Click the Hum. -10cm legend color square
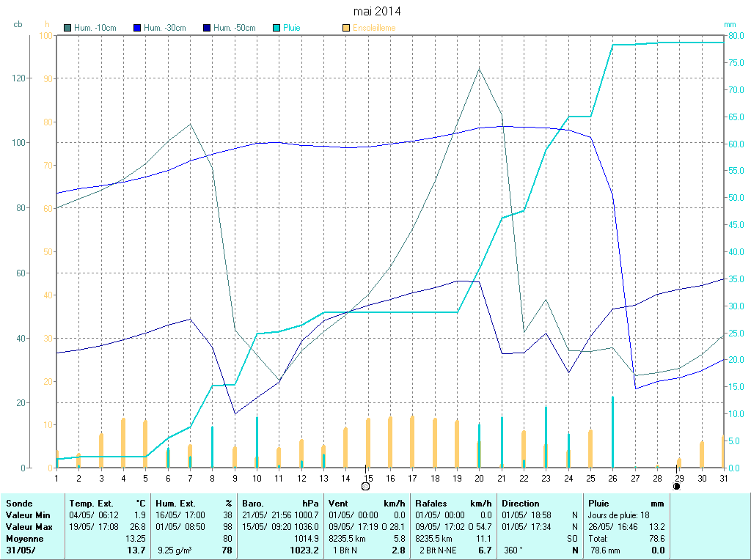Screen dimensions: 751x560 click(x=68, y=28)
